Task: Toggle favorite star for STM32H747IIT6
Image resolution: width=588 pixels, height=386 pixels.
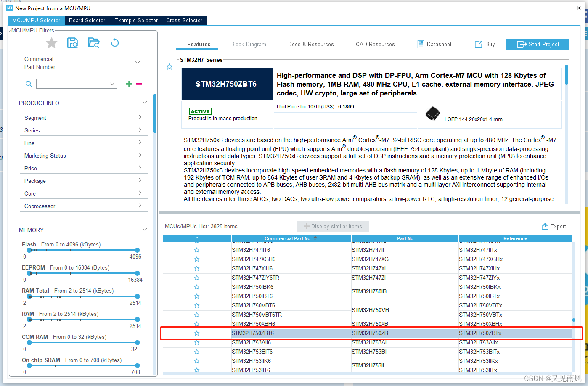Action: [x=197, y=250]
